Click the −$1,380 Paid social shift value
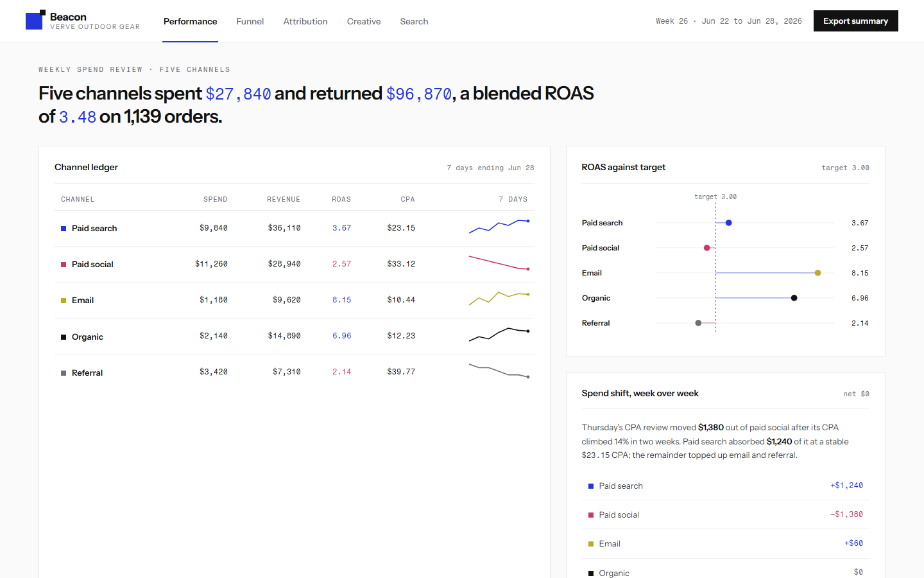The height and width of the screenshot is (578, 924). tap(846, 514)
